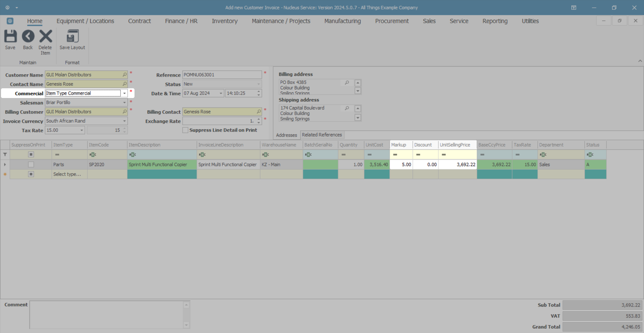Click ItemDescription filter condition icon
Image resolution: width=644 pixels, height=333 pixels.
point(132,154)
